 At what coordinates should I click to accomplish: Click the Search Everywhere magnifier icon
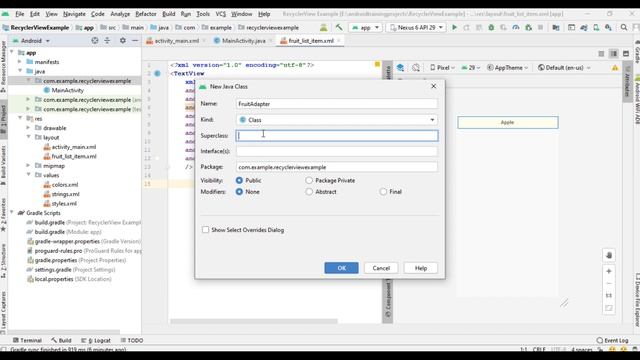pyautogui.click(x=624, y=27)
